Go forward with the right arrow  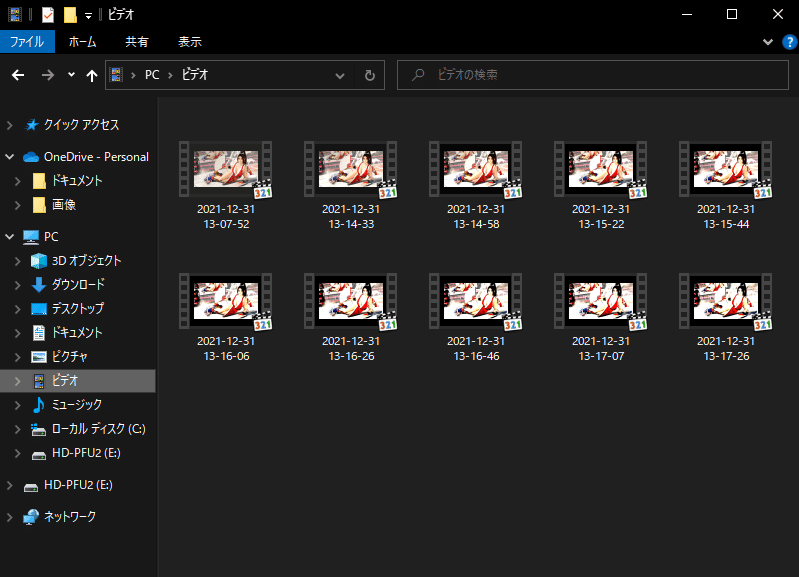tap(48, 75)
